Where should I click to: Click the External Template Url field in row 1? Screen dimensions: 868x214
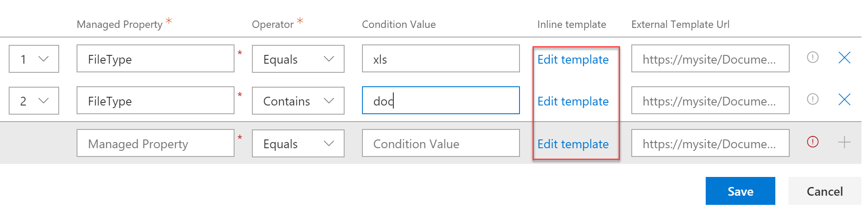tap(710, 58)
